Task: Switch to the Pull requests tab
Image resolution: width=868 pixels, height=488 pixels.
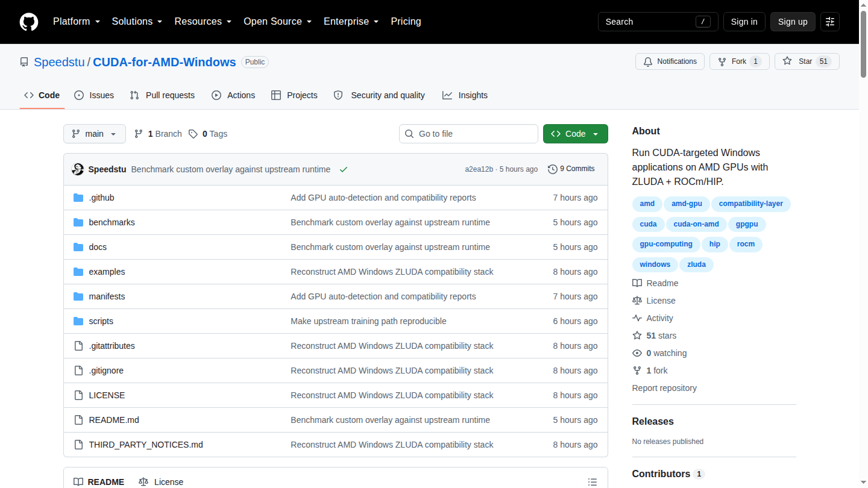Action: (163, 95)
